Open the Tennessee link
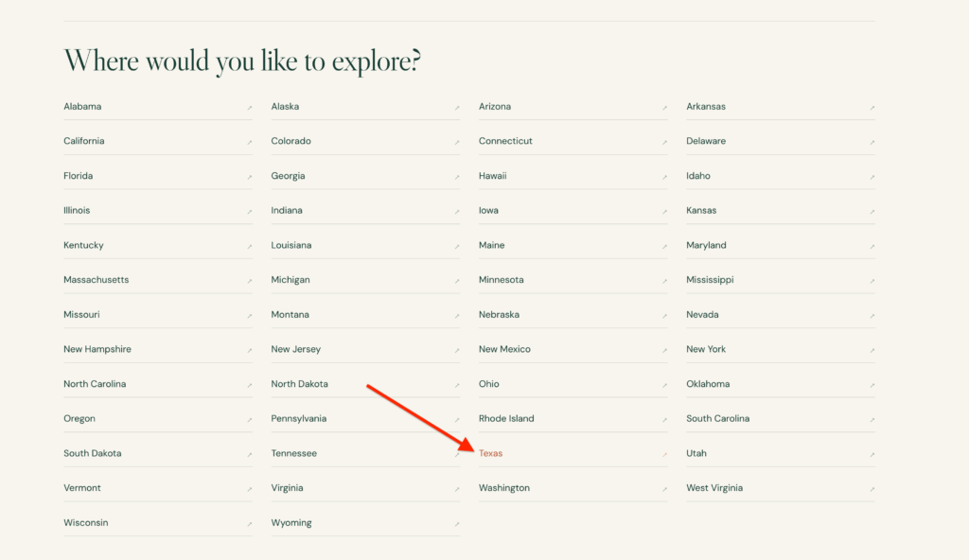969x560 pixels. [294, 453]
